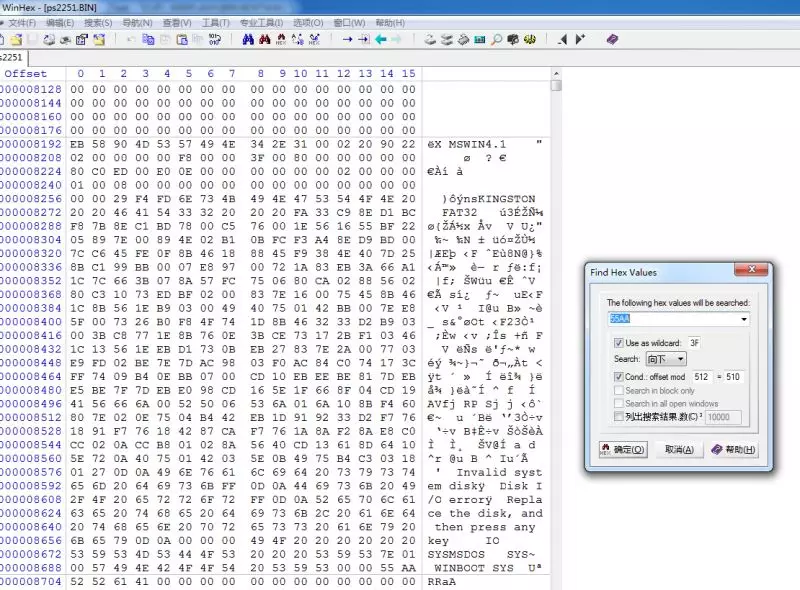The image size is (800, 590).
Task: Enable the 列出搜索结果 checkbox
Action: (619, 415)
